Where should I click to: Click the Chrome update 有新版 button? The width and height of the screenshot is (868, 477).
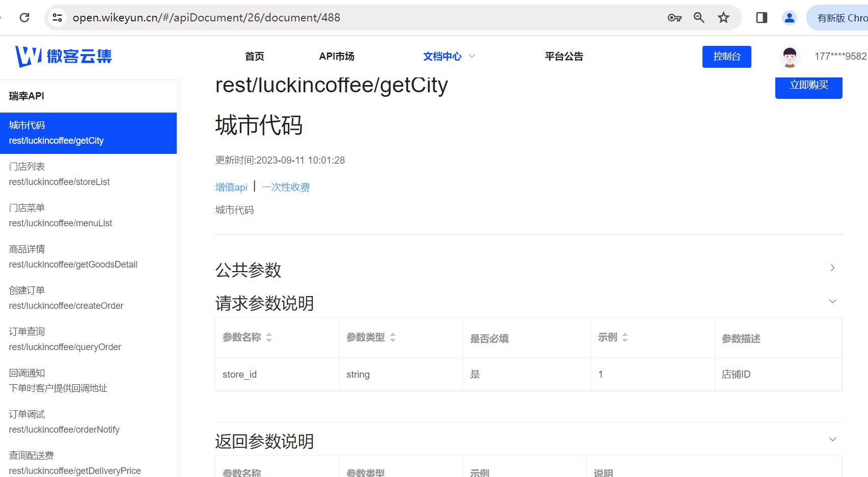[838, 18]
